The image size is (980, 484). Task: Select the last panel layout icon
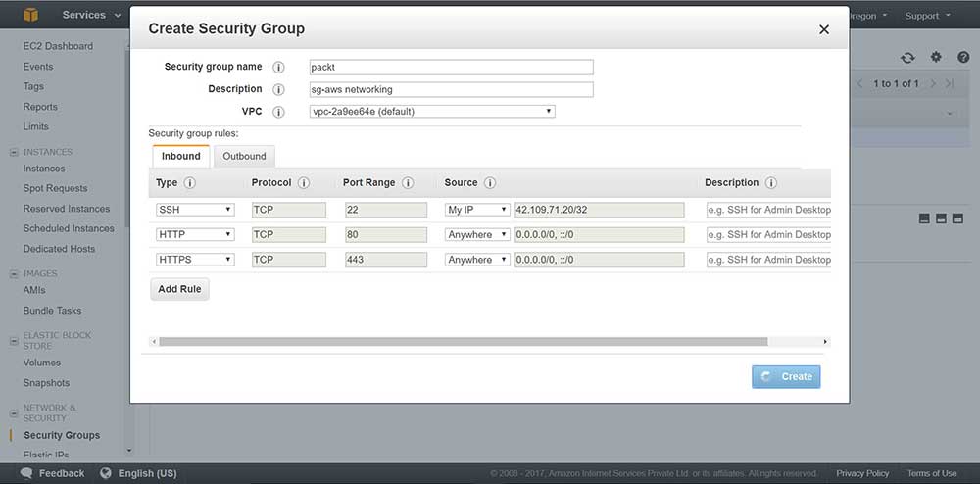click(x=957, y=218)
